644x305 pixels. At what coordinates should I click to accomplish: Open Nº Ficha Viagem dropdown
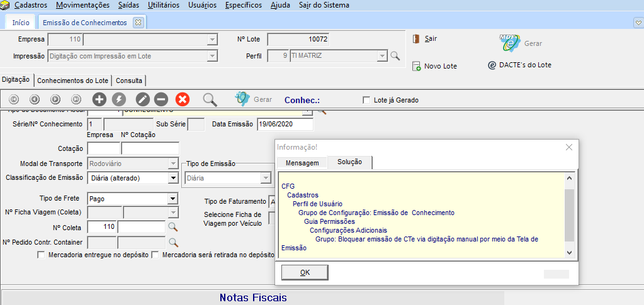point(173,212)
